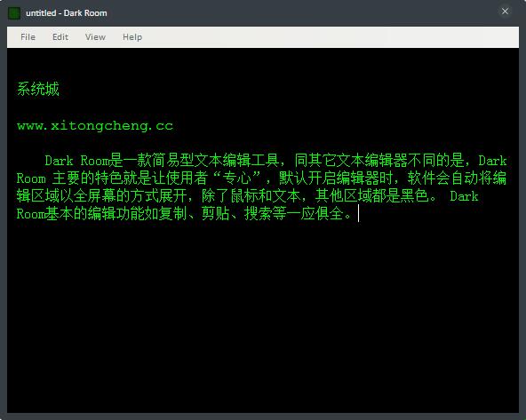Open the File menu

coord(28,37)
